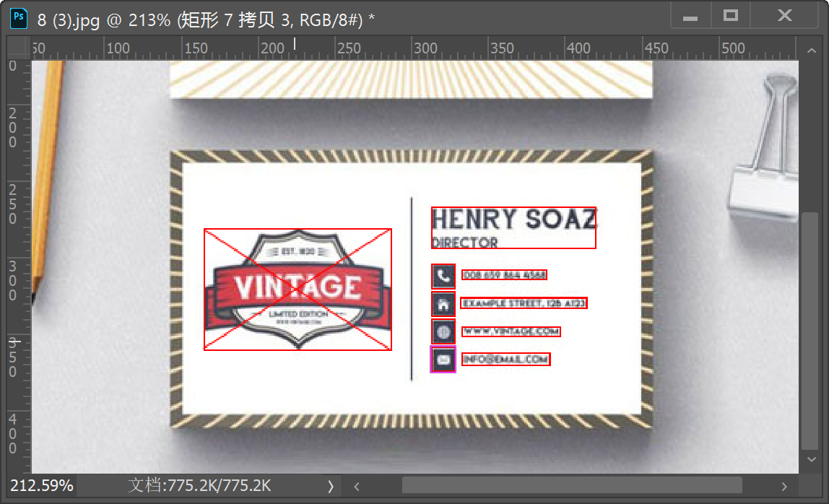Screen dimensions: 829x504
Task: Click the phone icon on the business card
Action: [443, 276]
